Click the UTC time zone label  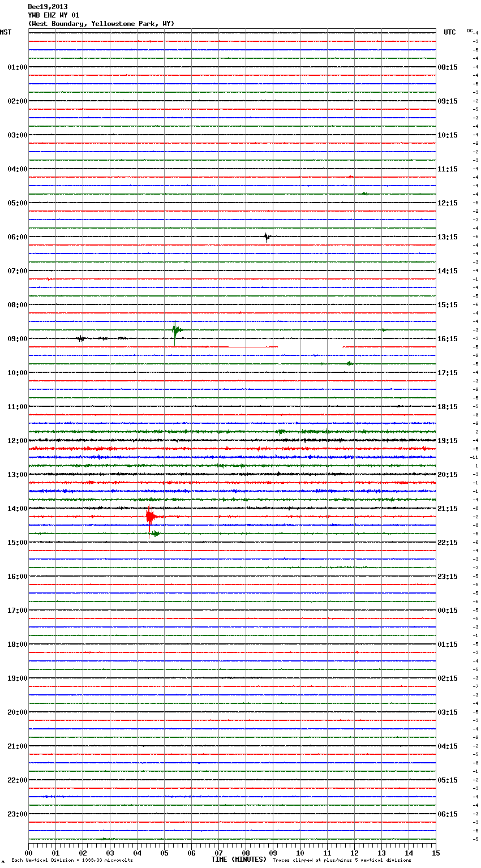(x=450, y=32)
